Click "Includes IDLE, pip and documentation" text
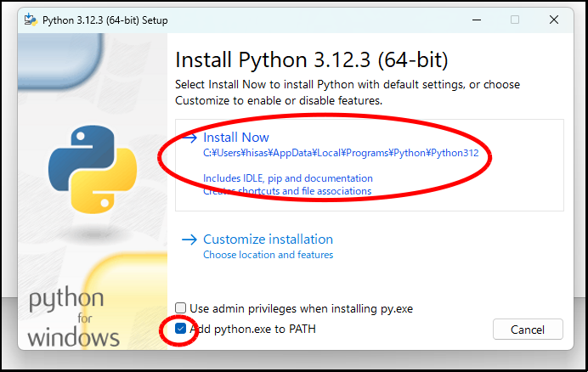Screen dimensions: 588x372 click(287, 178)
